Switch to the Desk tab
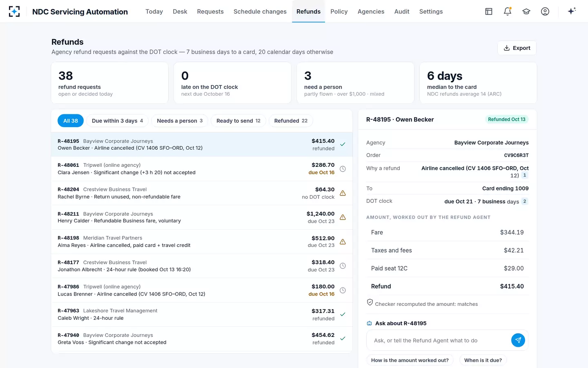The image size is (588, 368). point(180,11)
